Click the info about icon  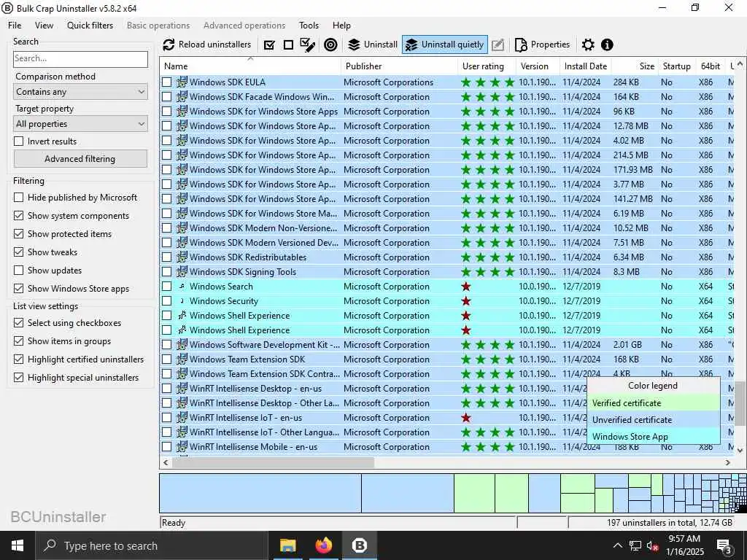pyautogui.click(x=607, y=44)
